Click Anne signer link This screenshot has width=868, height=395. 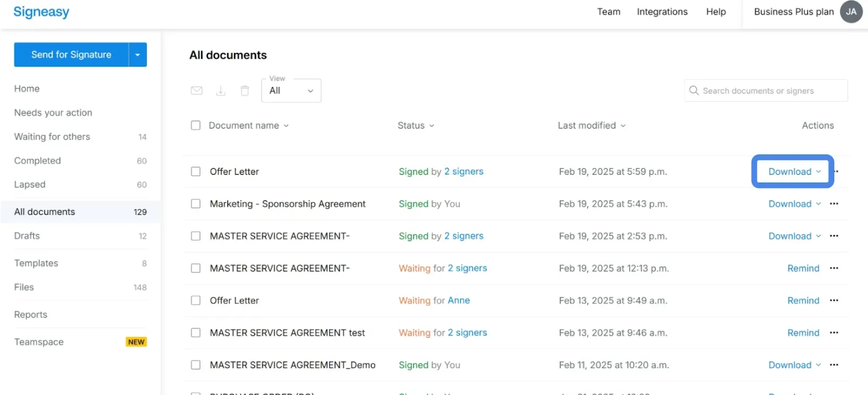point(459,300)
